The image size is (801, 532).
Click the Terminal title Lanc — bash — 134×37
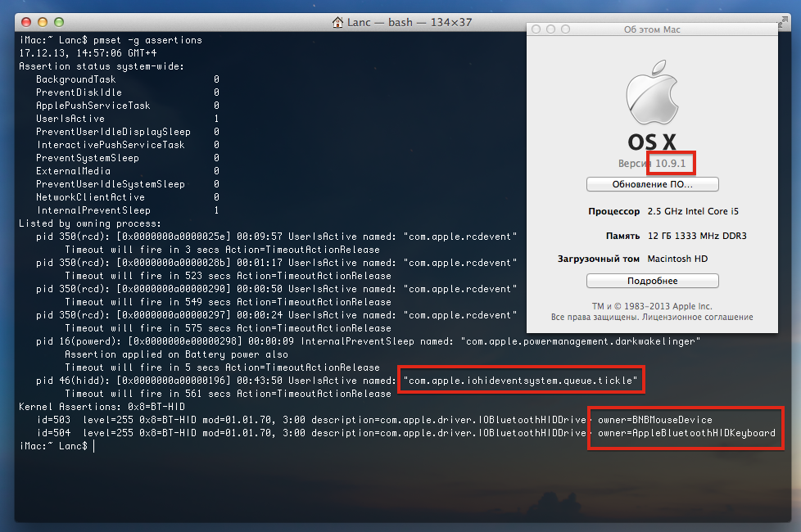click(410, 22)
